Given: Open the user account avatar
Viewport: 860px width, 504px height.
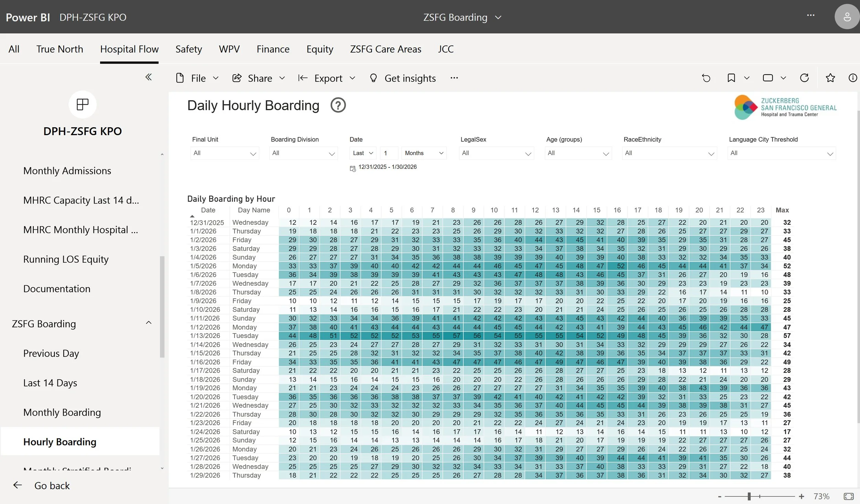Looking at the screenshot, I should pos(847,17).
